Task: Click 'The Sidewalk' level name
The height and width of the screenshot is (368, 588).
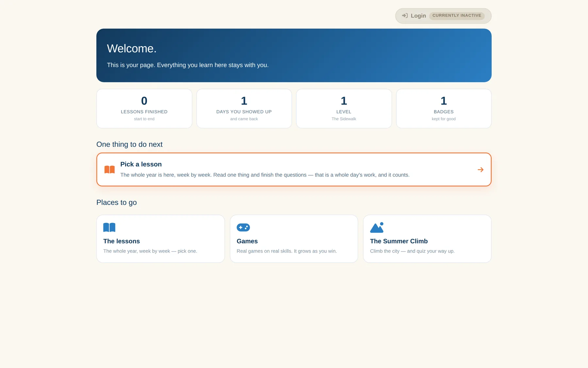Action: (x=344, y=119)
